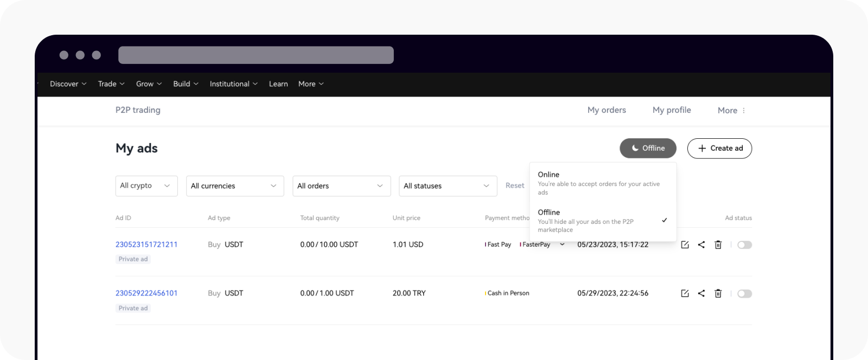Click Private ad tag under 230523151721211
The height and width of the screenshot is (360, 868).
coord(133,259)
